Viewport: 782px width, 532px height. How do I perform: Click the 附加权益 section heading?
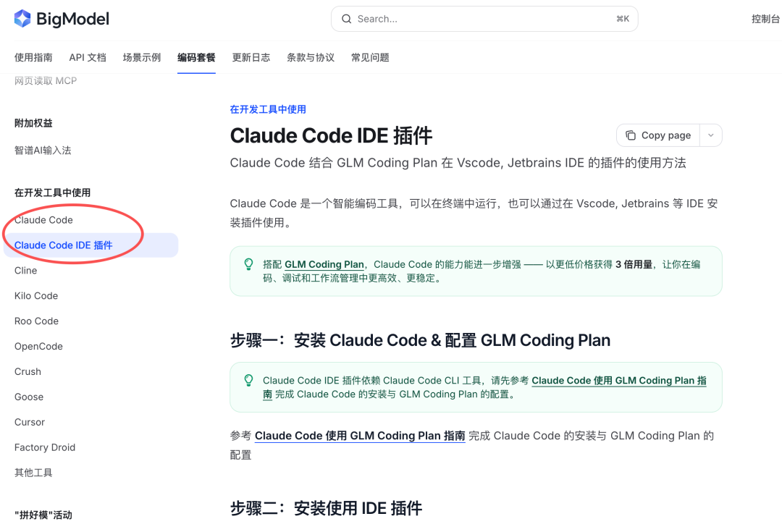point(33,123)
